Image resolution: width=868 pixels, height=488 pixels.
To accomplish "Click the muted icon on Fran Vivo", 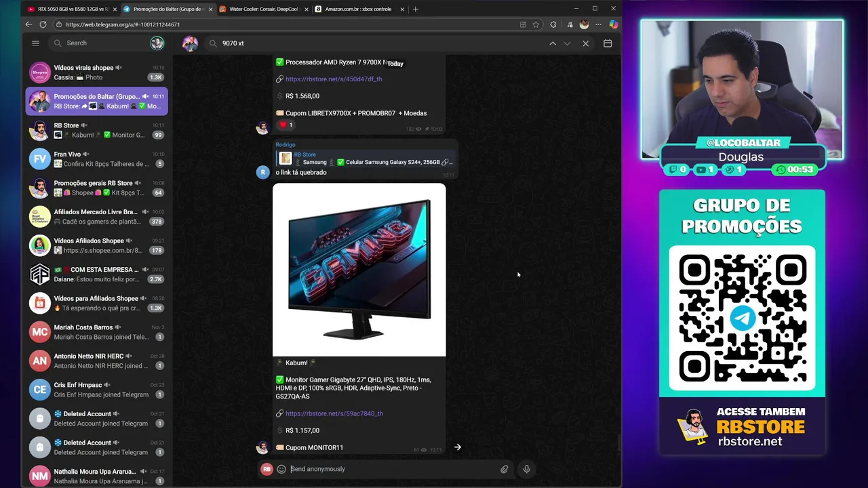I will tap(86, 154).
